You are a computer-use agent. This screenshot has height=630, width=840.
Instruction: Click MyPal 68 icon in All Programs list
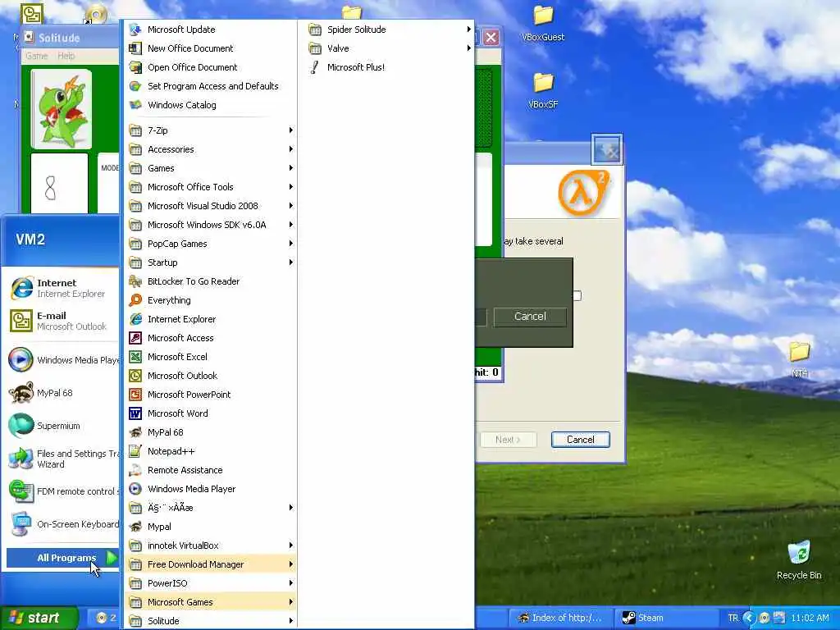pyautogui.click(x=135, y=432)
